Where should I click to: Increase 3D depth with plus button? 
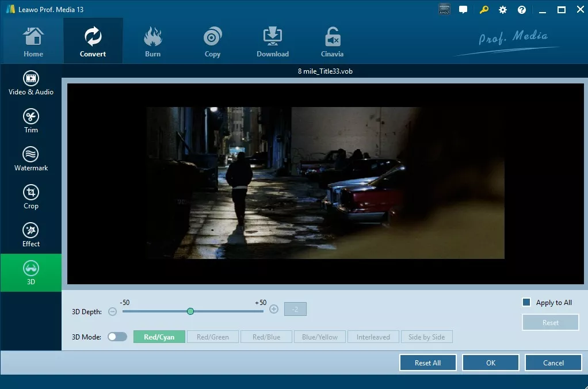click(x=274, y=309)
